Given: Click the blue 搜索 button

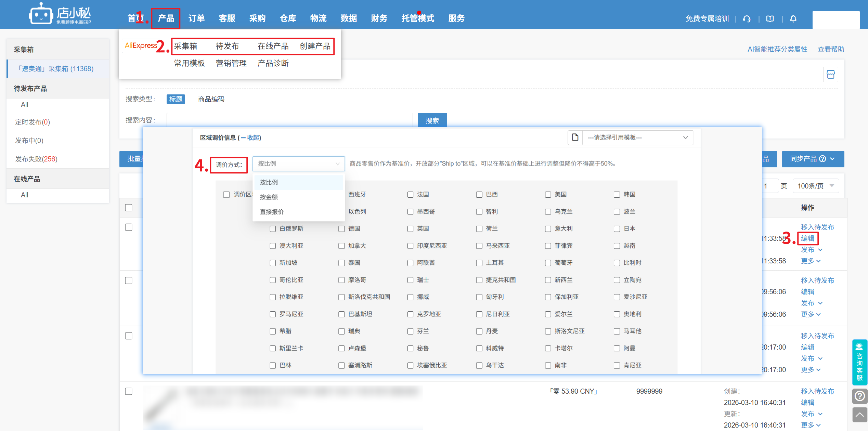Looking at the screenshot, I should tap(432, 120).
